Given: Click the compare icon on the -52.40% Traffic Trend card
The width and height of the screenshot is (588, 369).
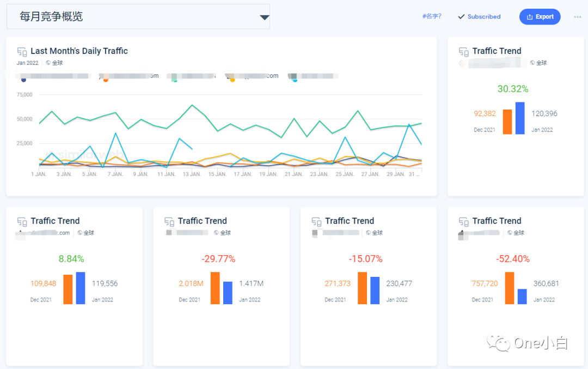Looking at the screenshot, I should (463, 221).
